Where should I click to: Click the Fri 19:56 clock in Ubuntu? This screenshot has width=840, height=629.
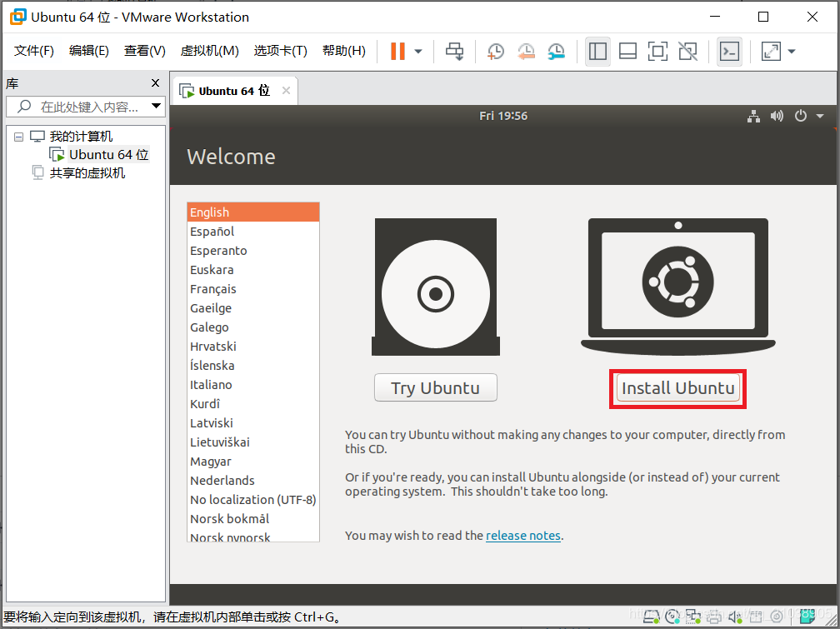click(503, 116)
